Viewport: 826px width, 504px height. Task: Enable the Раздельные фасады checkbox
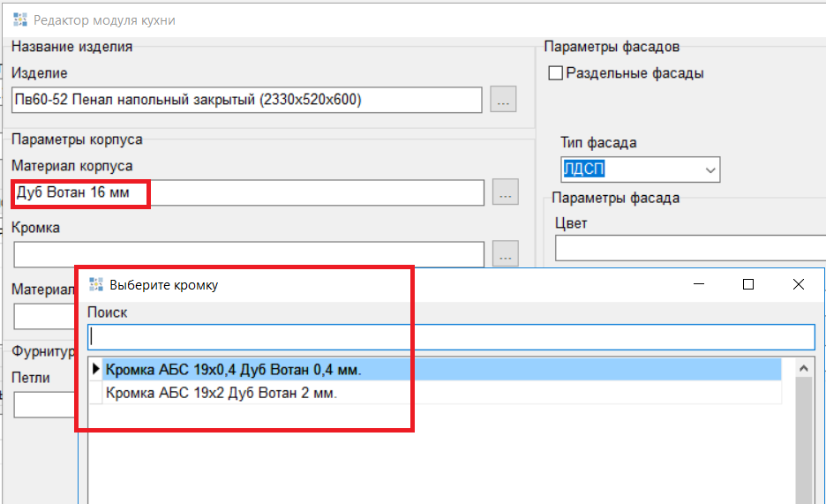click(x=556, y=73)
